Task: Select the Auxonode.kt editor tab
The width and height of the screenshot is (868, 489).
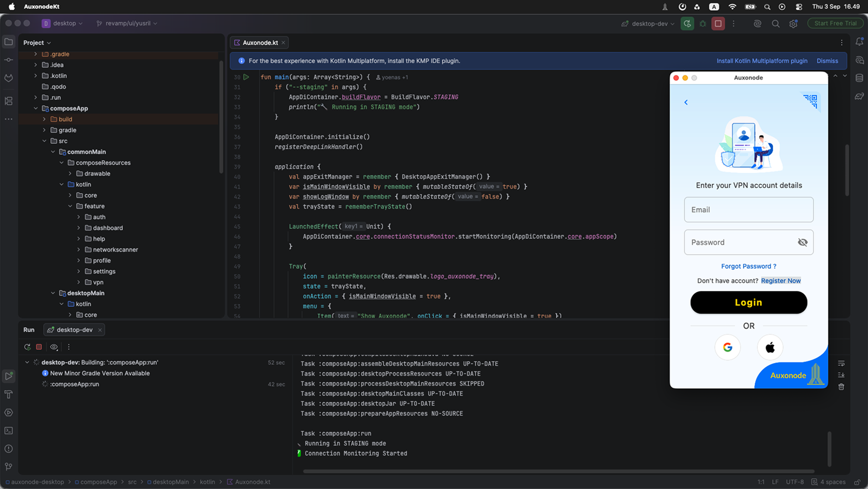Action: (x=259, y=43)
